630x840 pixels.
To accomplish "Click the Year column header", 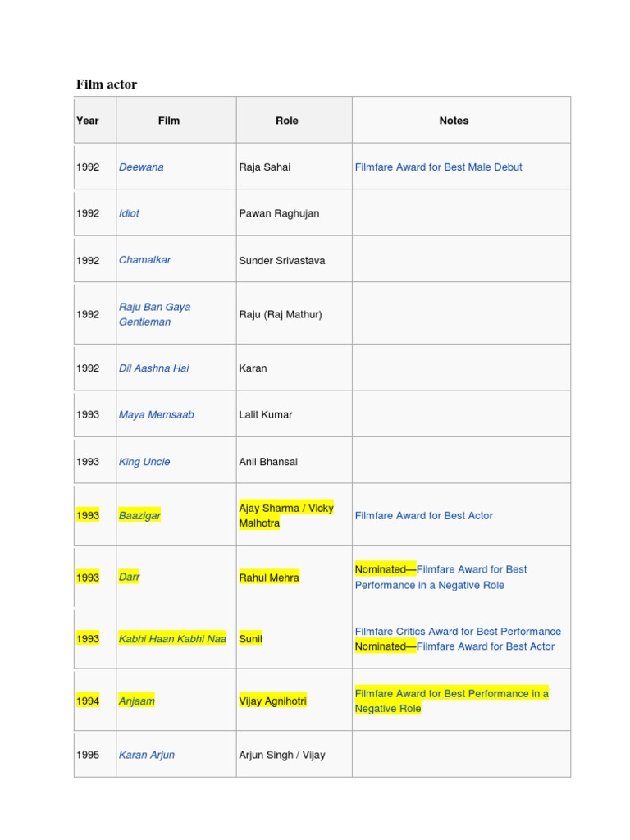I will 95,120.
